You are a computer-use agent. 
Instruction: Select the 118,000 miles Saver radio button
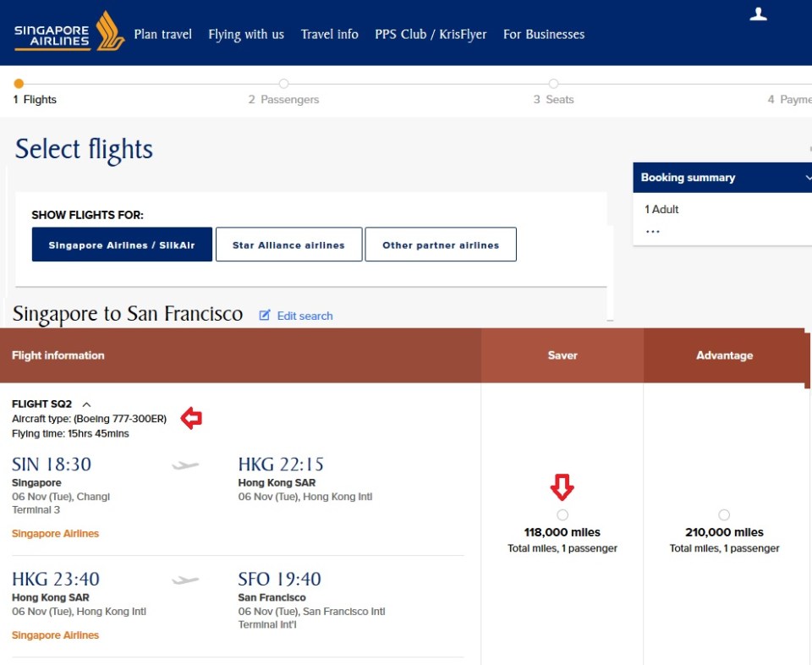[x=562, y=515]
